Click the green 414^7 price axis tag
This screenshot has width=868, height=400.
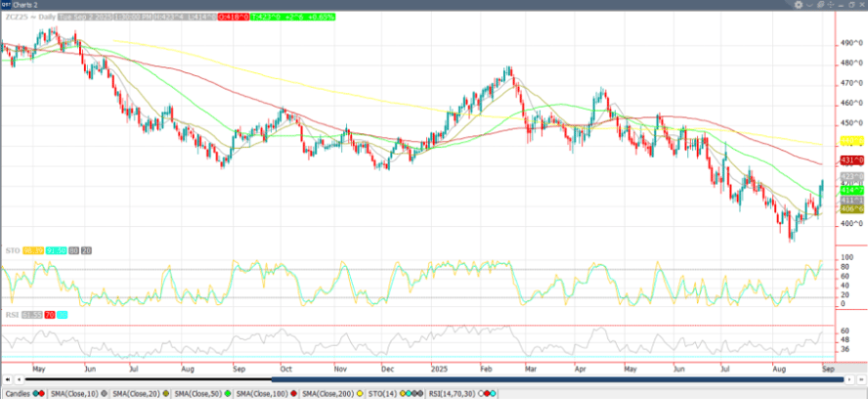pos(851,190)
